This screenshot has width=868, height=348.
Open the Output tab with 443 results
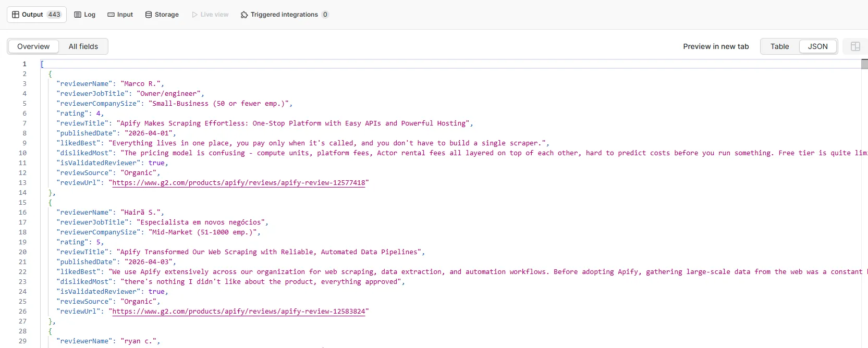(x=36, y=15)
